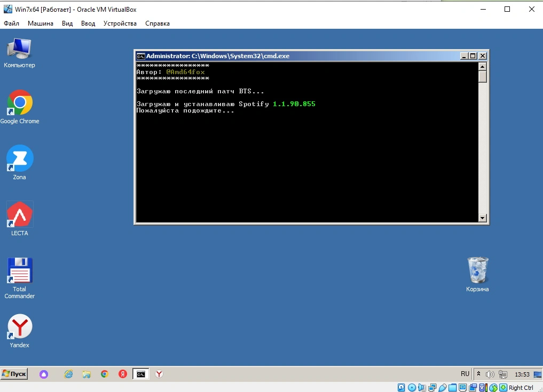Select the Google Chrome desktop shortcut
The width and height of the screenshot is (543, 392).
(x=20, y=107)
